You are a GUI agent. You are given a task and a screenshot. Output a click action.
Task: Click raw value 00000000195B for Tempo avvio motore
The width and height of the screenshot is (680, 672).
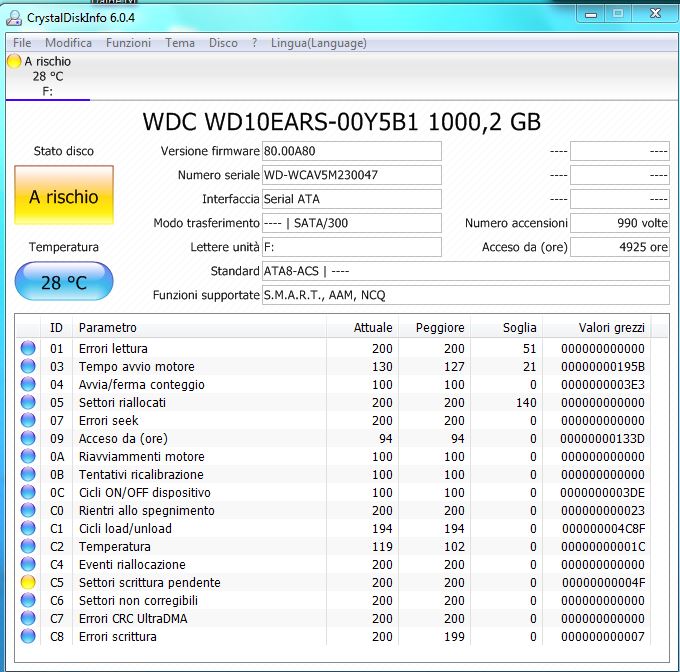[603, 366]
